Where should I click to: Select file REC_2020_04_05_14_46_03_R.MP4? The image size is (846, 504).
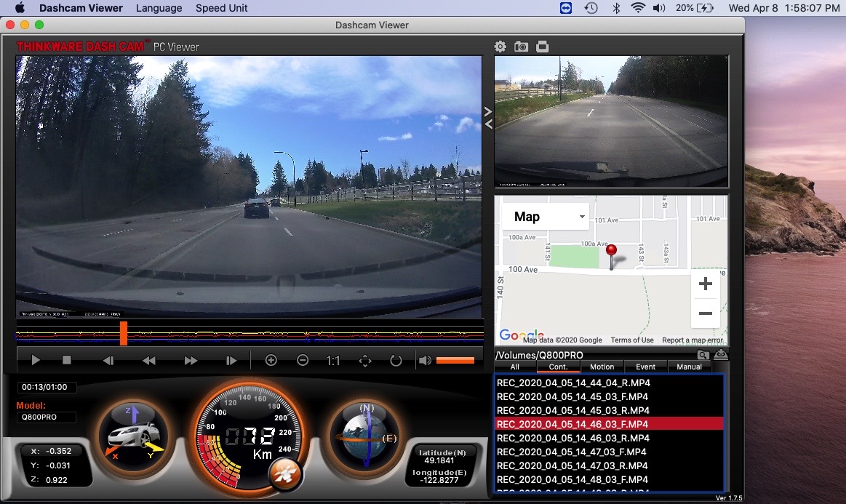(609, 438)
